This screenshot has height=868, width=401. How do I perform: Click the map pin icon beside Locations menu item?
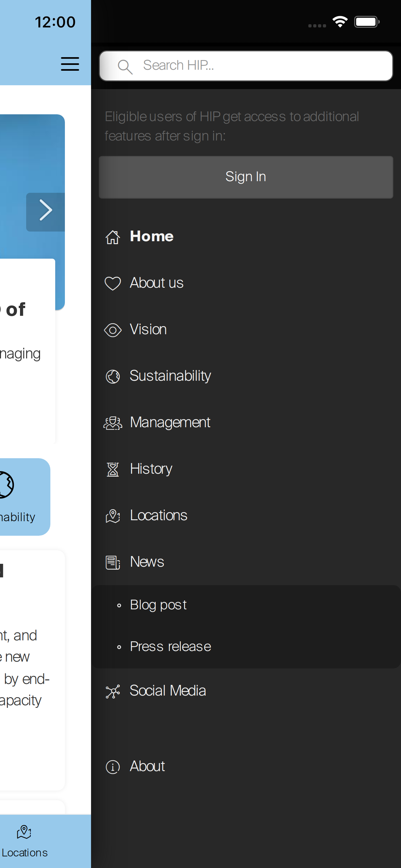(113, 516)
